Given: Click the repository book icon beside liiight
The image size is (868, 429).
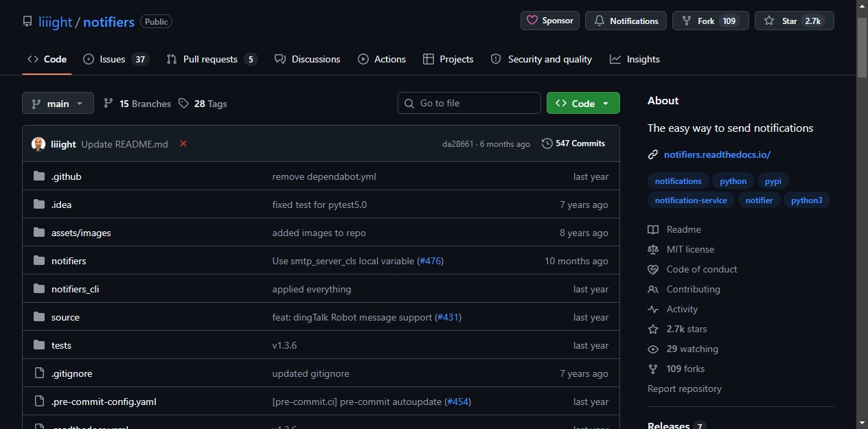Looking at the screenshot, I should point(27,21).
